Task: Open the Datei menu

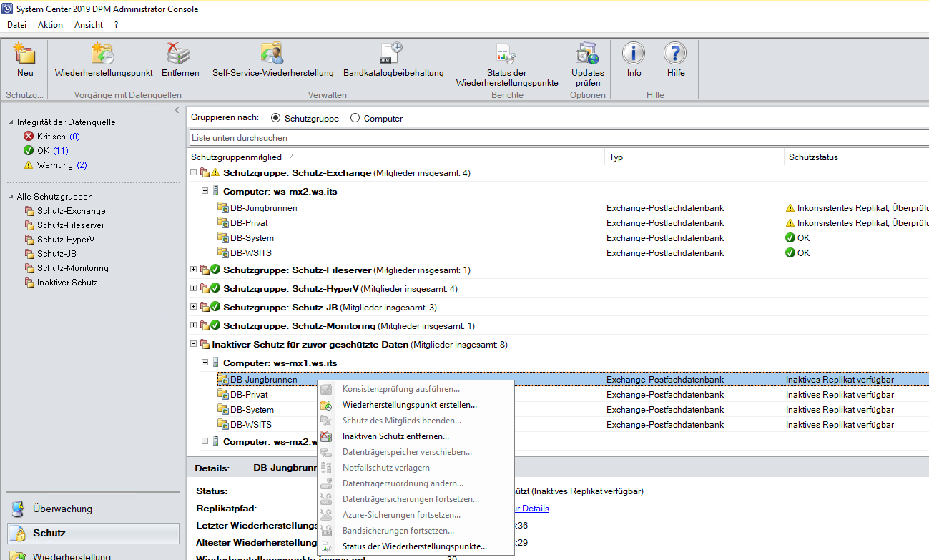Action: [x=16, y=25]
